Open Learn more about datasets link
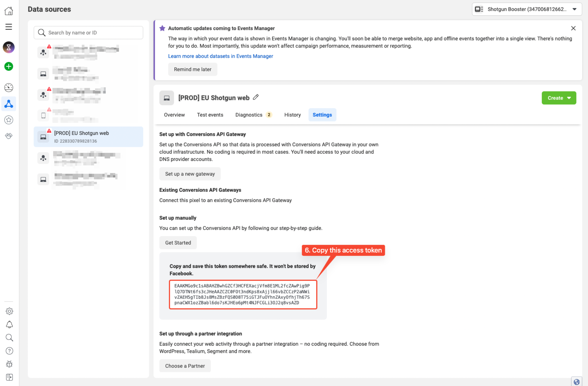The image size is (588, 386). [x=220, y=56]
